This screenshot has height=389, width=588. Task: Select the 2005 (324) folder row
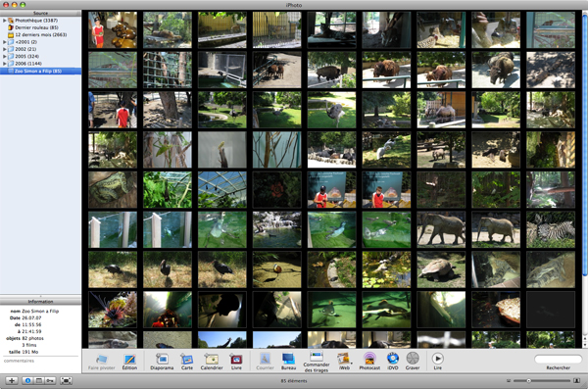point(40,56)
